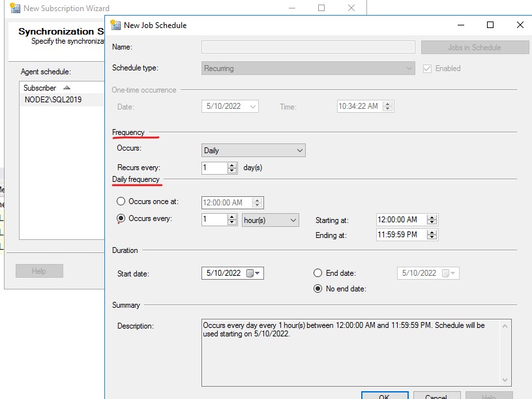Decrease the Ending at time using down arrow
532x399 pixels.
click(x=432, y=238)
